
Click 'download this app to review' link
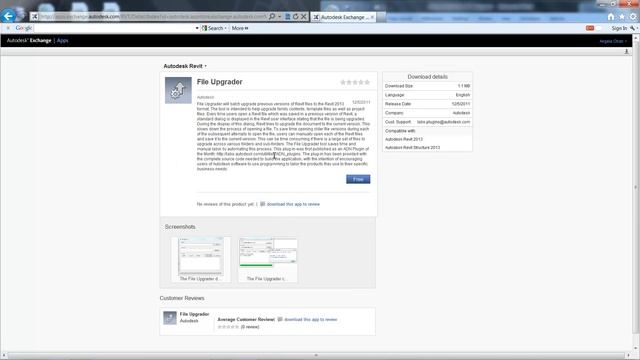(x=293, y=204)
